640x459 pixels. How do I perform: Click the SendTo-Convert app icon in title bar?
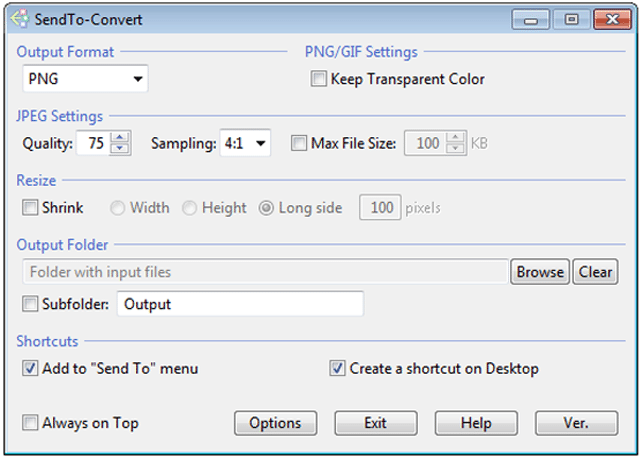click(19, 19)
